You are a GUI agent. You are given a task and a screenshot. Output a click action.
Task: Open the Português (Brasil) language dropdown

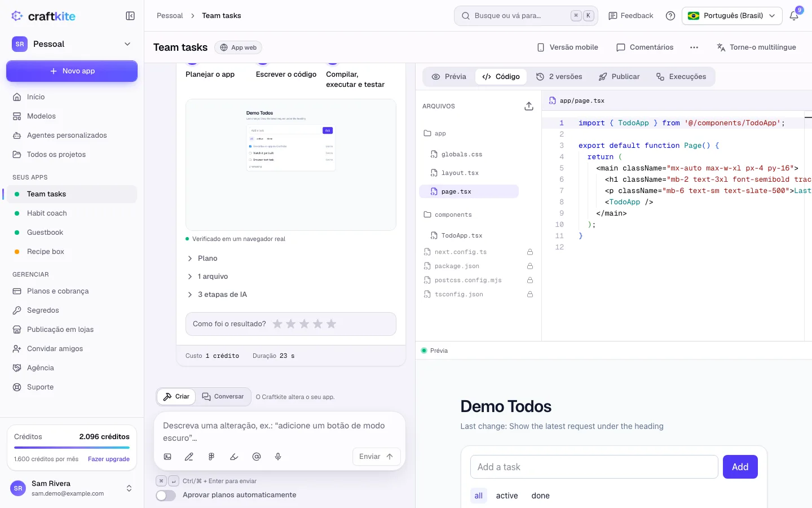tap(732, 16)
